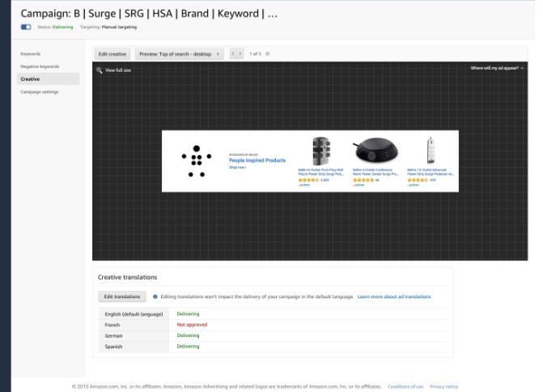Select the French translation row
The image size is (543, 392).
pyautogui.click(x=273, y=325)
